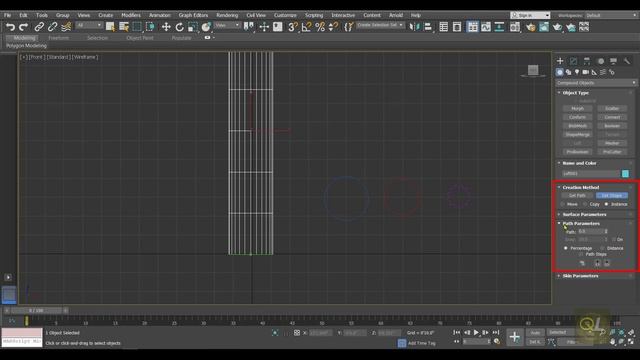The height and width of the screenshot is (360, 640).
Task: Activate the Select and Move tool
Action: click(x=166, y=27)
